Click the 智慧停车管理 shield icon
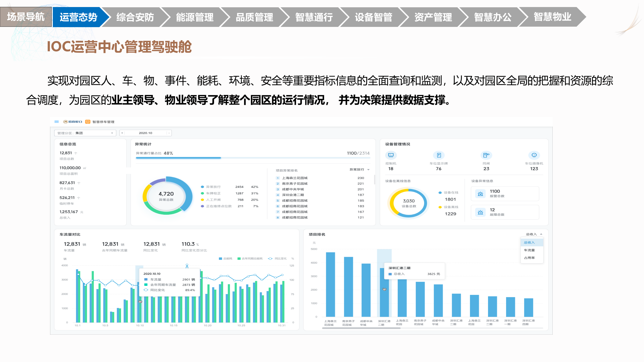This screenshot has height=362, width=644. click(88, 121)
